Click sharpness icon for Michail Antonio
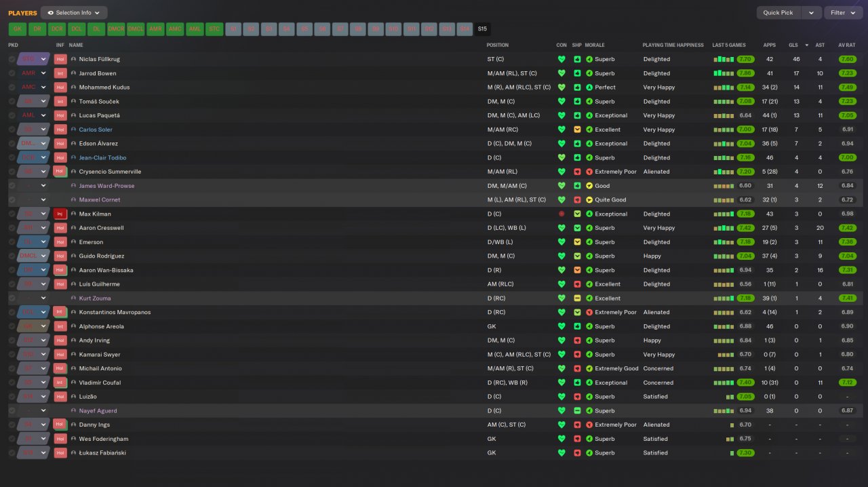This screenshot has height=487, width=868. click(577, 368)
